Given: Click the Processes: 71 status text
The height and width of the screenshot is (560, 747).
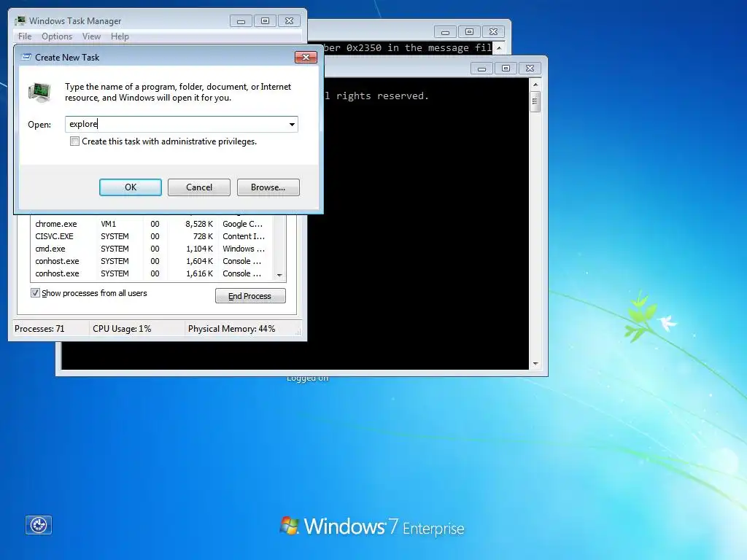Looking at the screenshot, I should click(39, 329).
